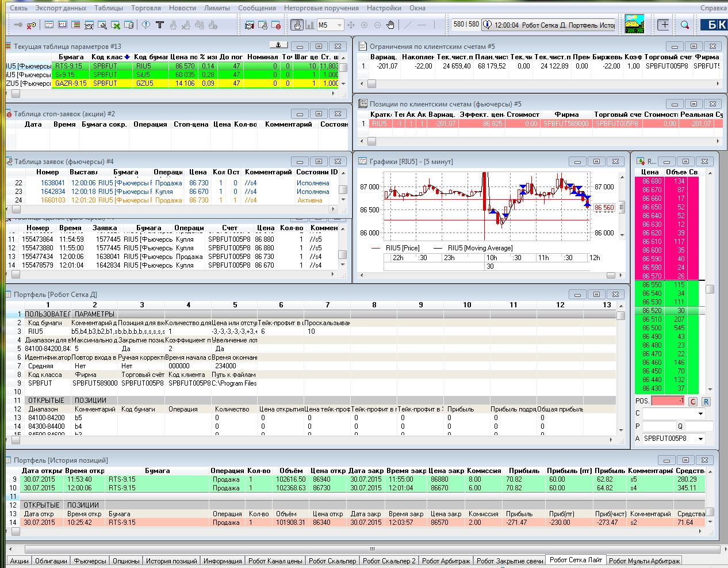Screen dimensions: 728x568
Task: Click the red POS. field showing -1
Action: pos(669,401)
